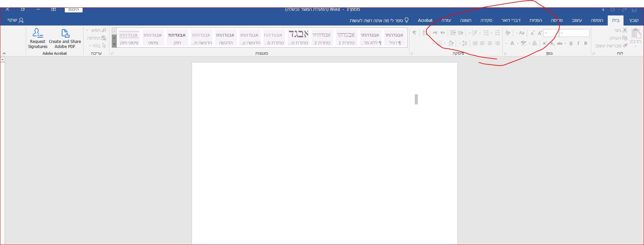Switch to the Design (עיצוב) tab

point(577,20)
